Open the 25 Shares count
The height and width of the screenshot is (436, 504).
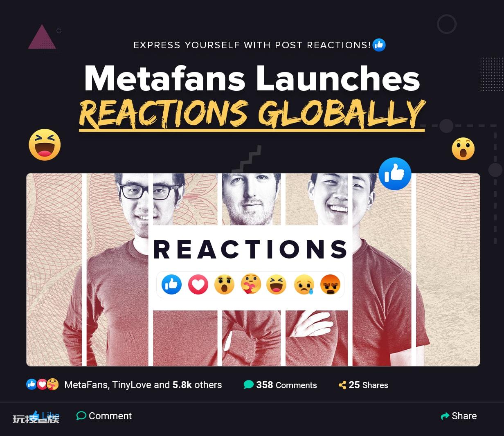[363, 385]
